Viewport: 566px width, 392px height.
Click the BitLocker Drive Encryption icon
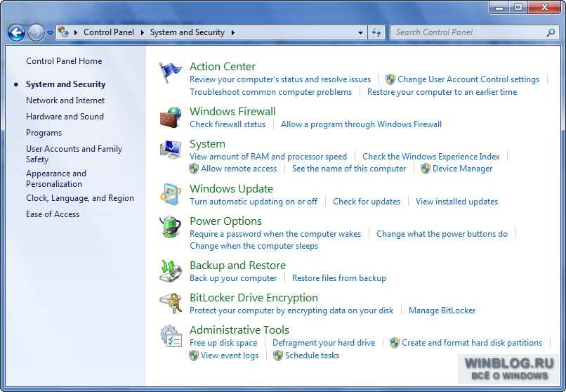171,303
